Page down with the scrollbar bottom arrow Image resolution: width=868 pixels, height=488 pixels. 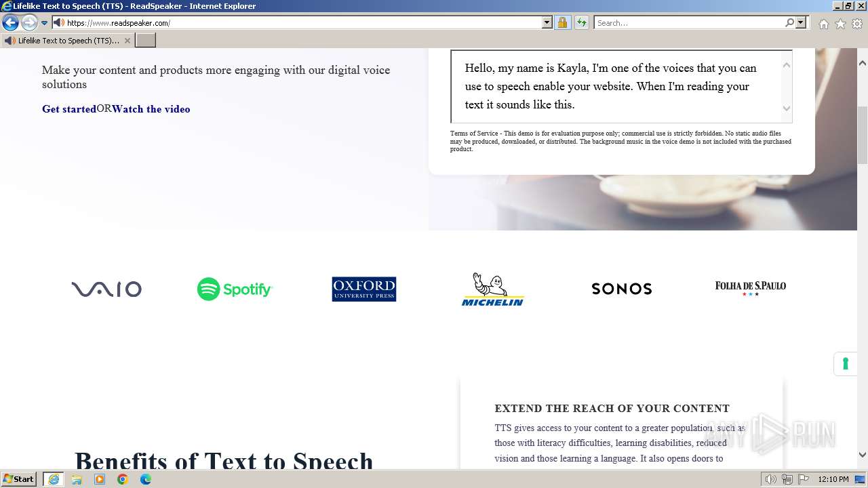(863, 455)
